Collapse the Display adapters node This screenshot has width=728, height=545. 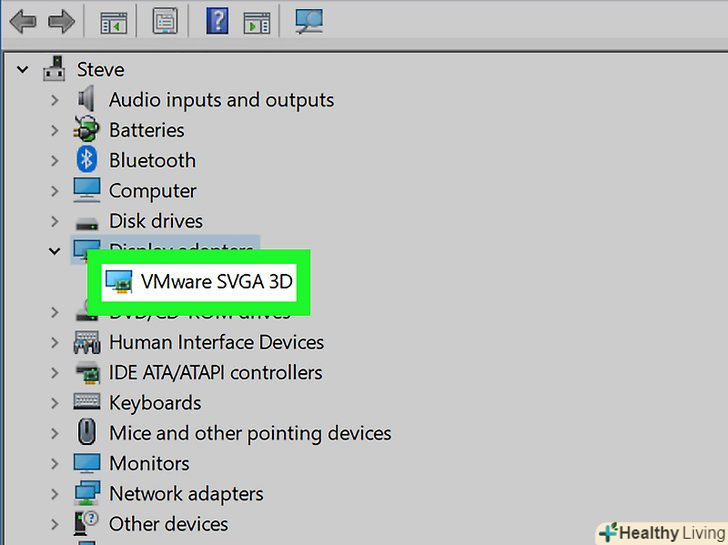tap(56, 251)
